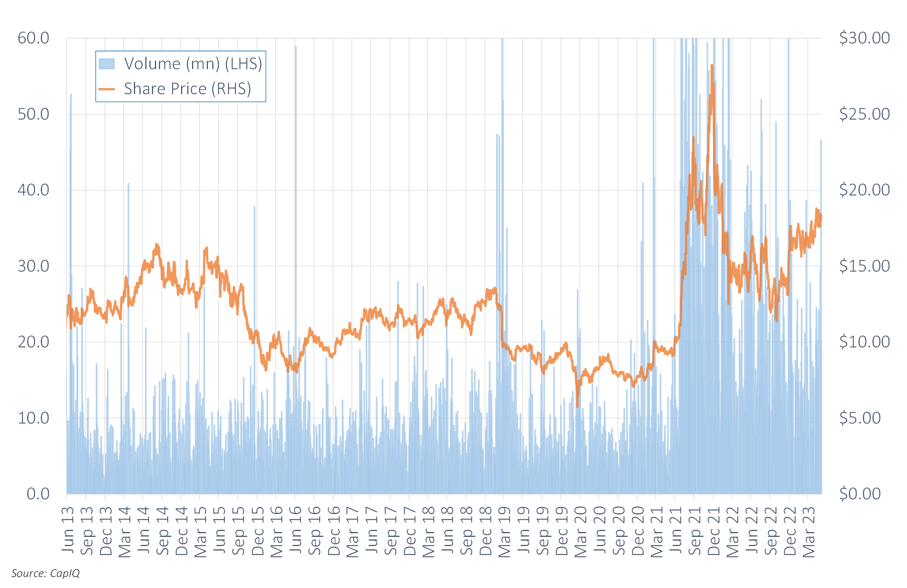The height and width of the screenshot is (588, 907).
Task: Click the $10.00 right axis label
Action: point(864,342)
